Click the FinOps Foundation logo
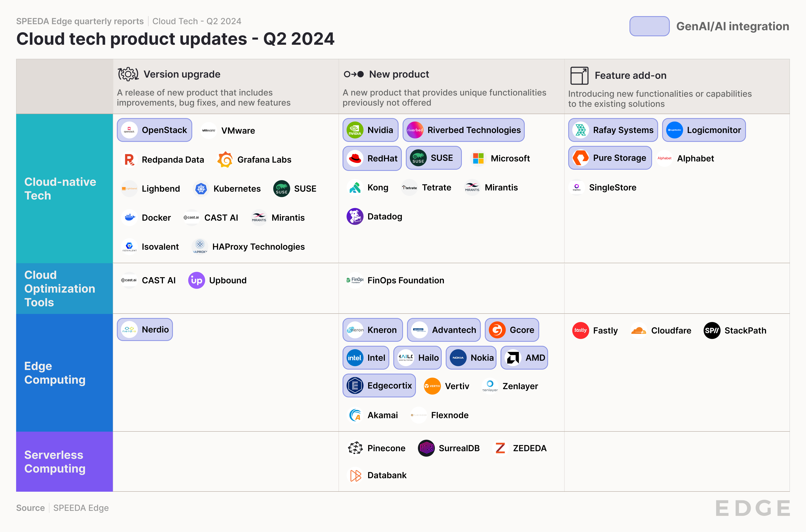 pos(355,280)
